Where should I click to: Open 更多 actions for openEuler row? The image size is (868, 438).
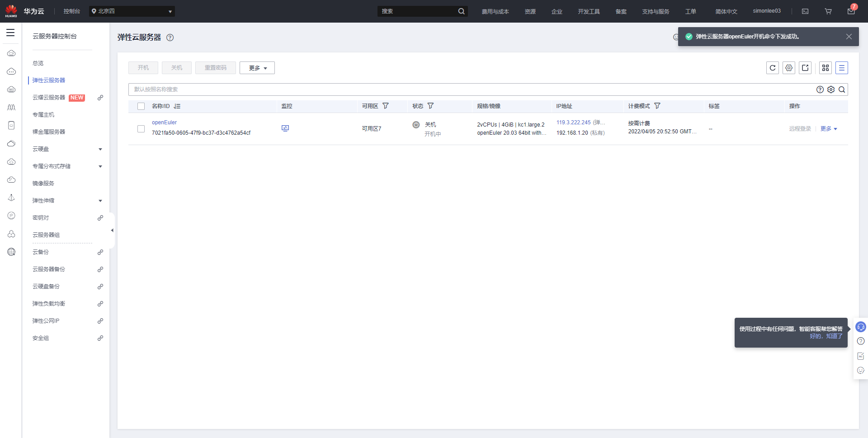[829, 129]
